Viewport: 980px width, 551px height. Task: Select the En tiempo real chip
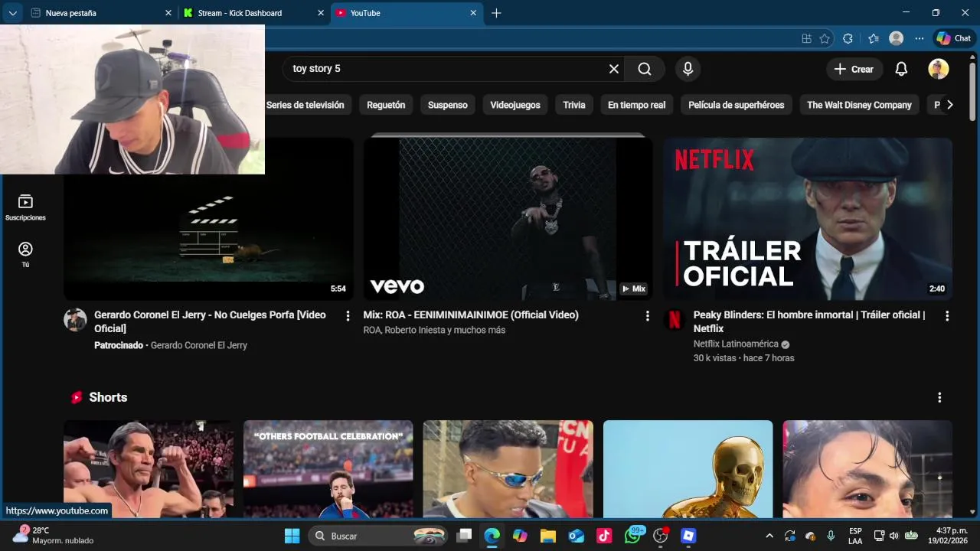click(637, 105)
